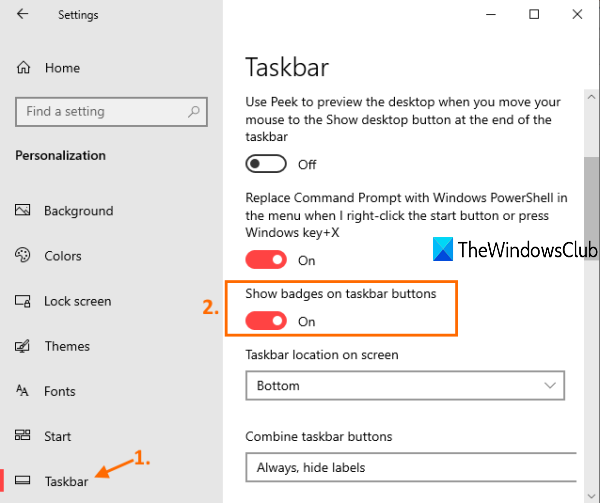The image size is (600, 503).
Task: Open Taskbar location on screen dropdown
Action: click(x=404, y=385)
